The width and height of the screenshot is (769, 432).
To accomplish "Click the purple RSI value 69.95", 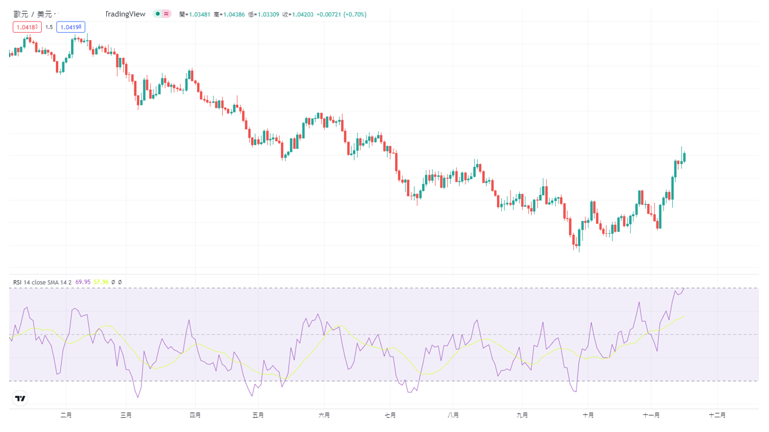I will pos(82,282).
